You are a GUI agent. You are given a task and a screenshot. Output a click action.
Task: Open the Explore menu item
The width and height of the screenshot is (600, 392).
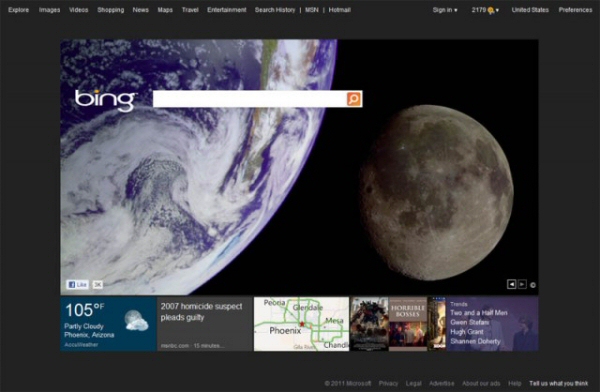(18, 10)
